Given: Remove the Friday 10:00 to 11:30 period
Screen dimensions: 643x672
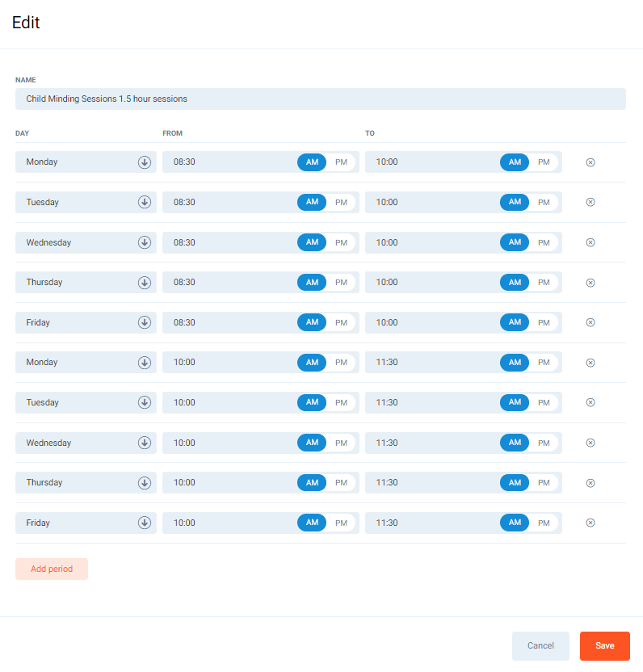Looking at the screenshot, I should [590, 523].
